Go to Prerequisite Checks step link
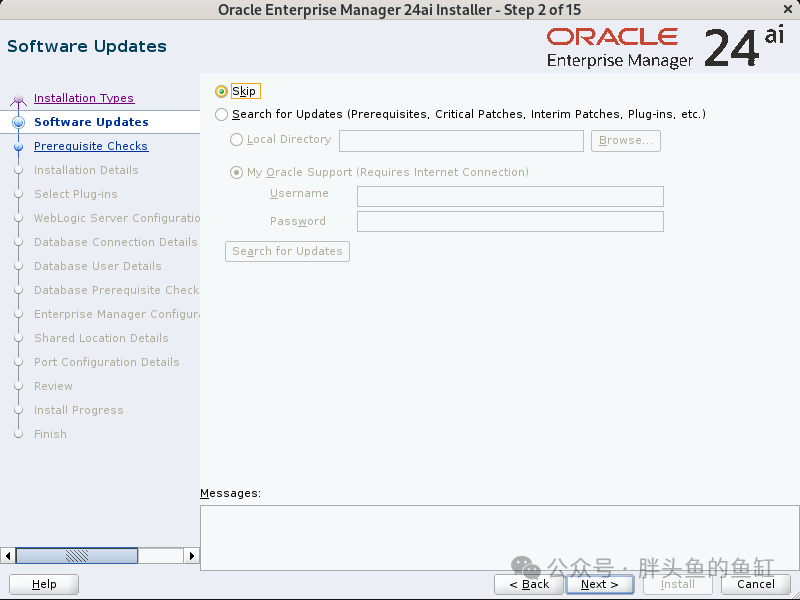Screen dimensions: 800x600 (x=91, y=146)
